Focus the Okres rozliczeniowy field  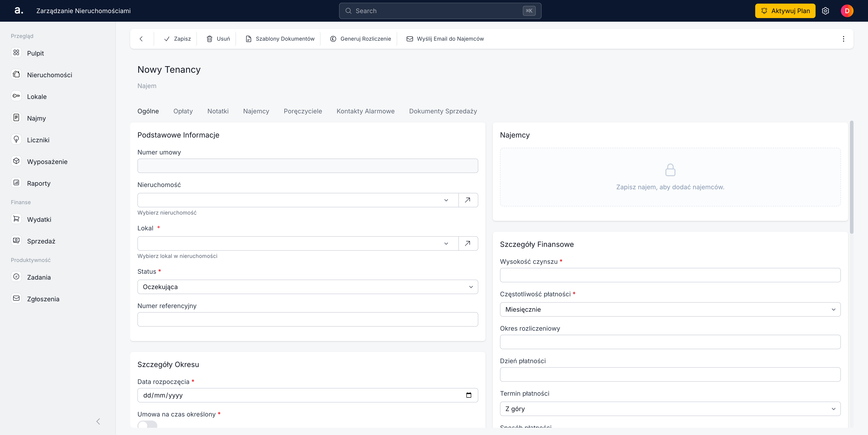670,342
